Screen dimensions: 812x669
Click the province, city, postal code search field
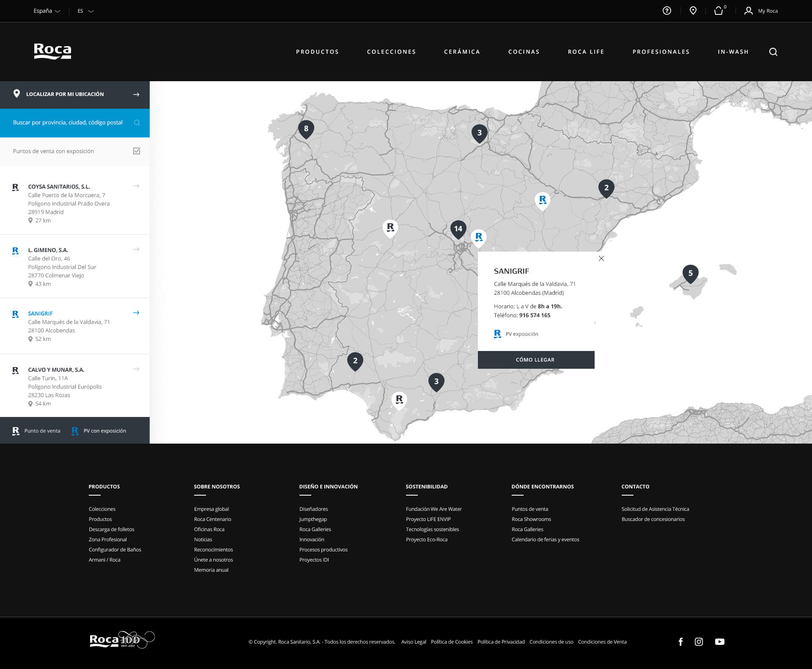tap(75, 123)
